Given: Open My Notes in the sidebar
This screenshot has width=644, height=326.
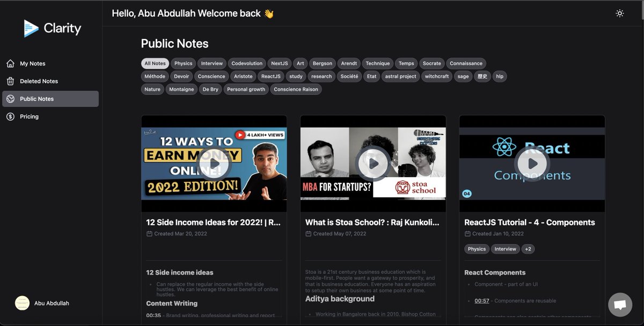Looking at the screenshot, I should 50,64.
